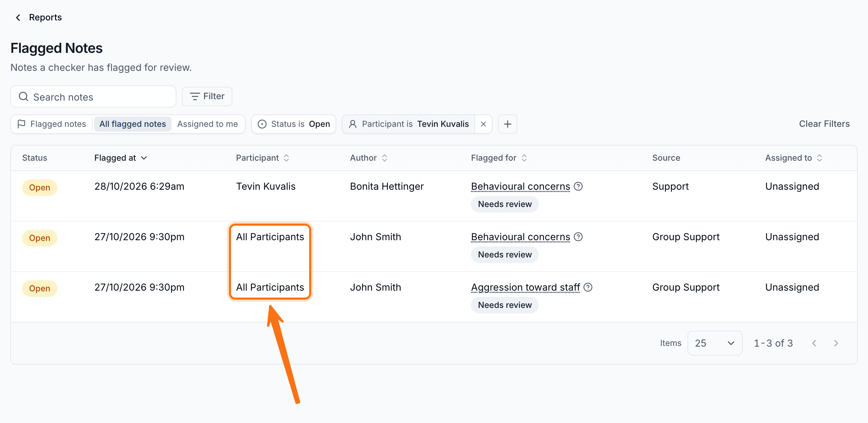Click help icon beside Aggression toward staff
This screenshot has width=868, height=423.
pyautogui.click(x=588, y=287)
